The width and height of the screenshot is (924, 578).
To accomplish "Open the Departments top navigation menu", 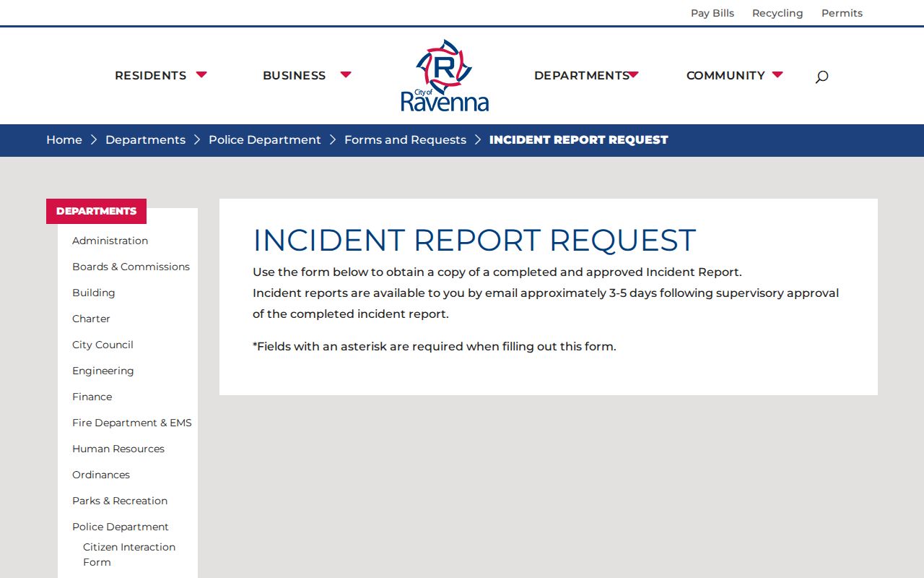I will pos(582,75).
